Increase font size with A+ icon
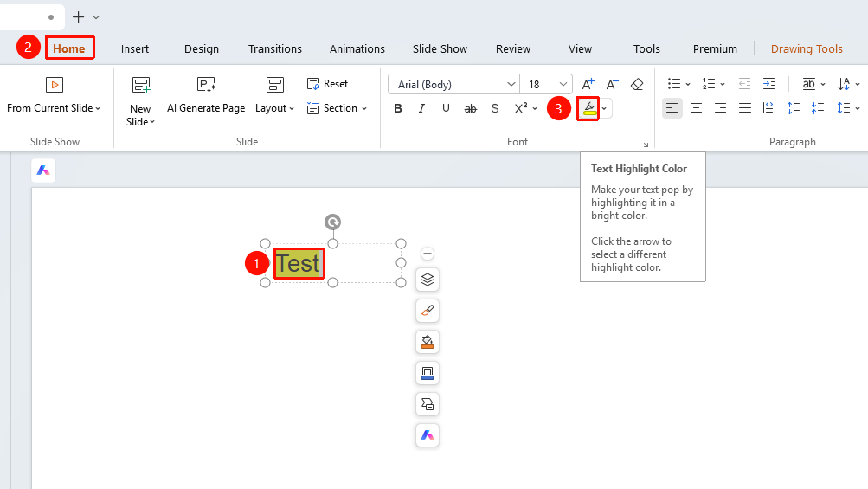Image resolution: width=868 pixels, height=489 pixels. pyautogui.click(x=588, y=84)
